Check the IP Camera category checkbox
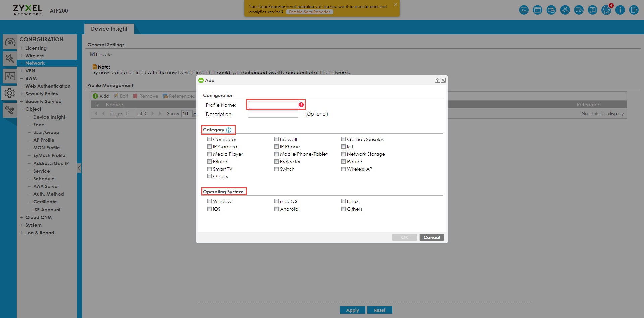Viewport: 644px width, 318px height. (209, 147)
